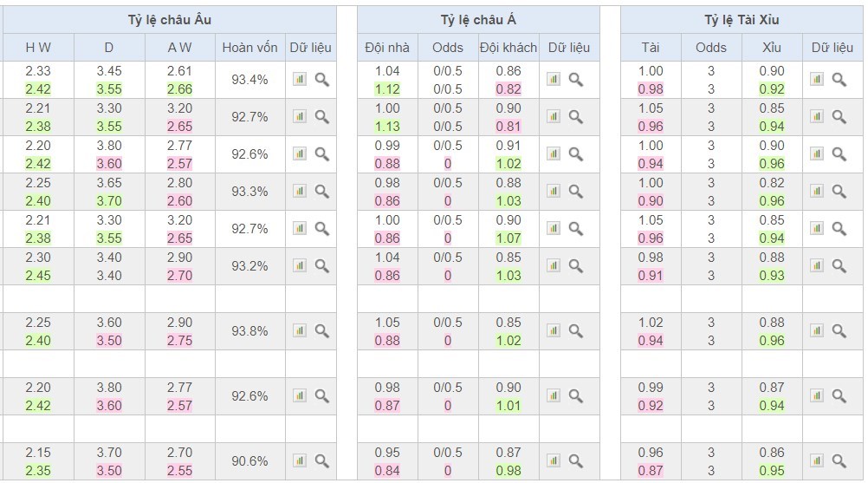Image resolution: width=868 pixels, height=483 pixels.
Task: Click the Hoàn vốn column header
Action: [x=249, y=48]
